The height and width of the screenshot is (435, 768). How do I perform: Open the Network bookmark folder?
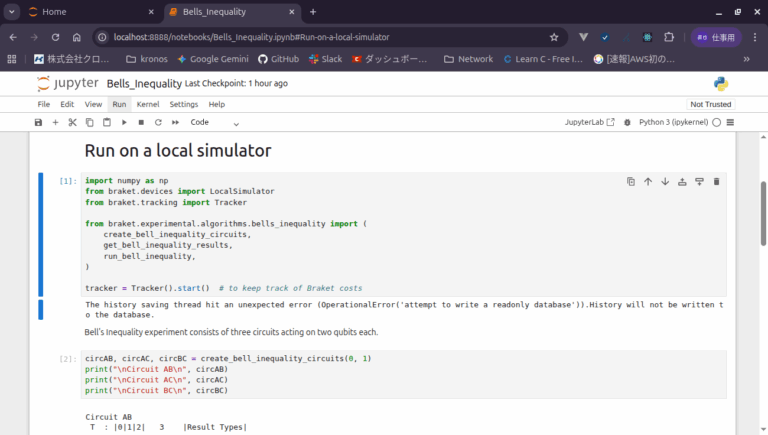pos(468,59)
